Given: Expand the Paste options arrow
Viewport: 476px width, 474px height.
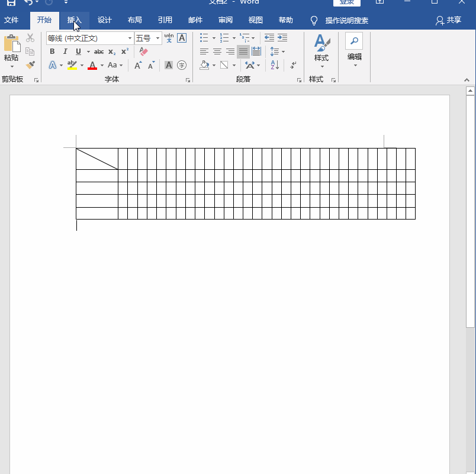Looking at the screenshot, I should (11, 67).
